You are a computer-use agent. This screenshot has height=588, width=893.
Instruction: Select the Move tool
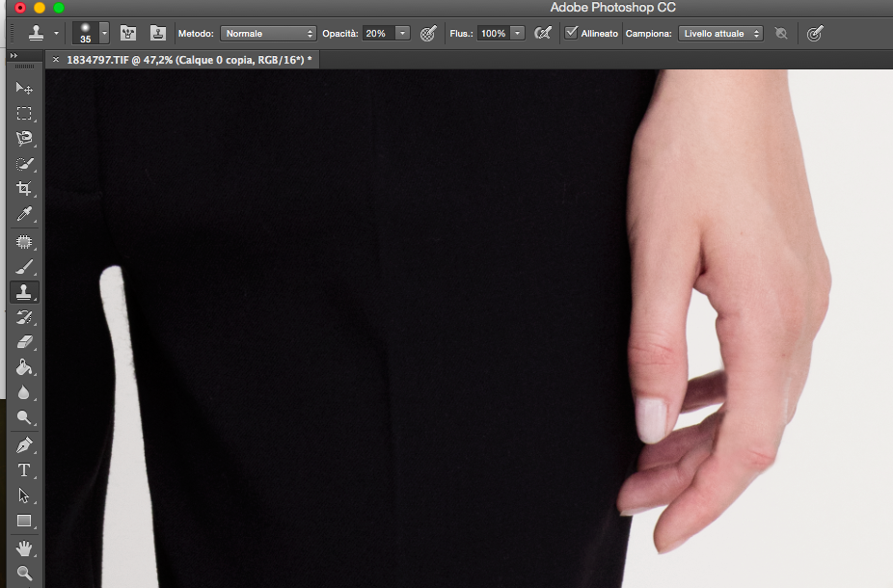point(24,88)
